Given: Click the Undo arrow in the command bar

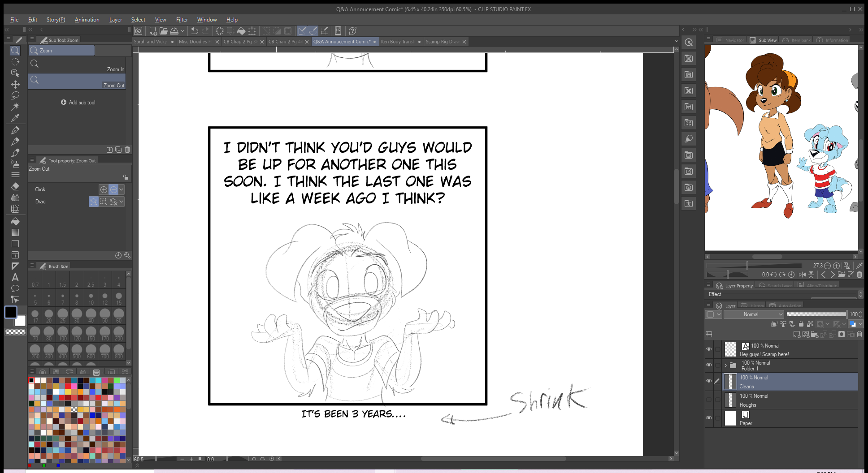Looking at the screenshot, I should (x=195, y=31).
